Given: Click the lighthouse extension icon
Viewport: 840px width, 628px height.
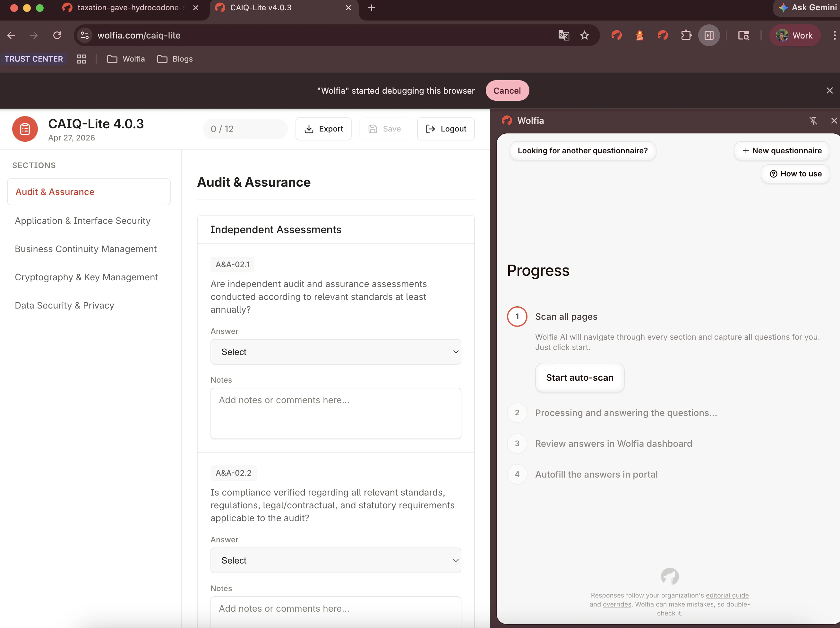Looking at the screenshot, I should (x=639, y=35).
